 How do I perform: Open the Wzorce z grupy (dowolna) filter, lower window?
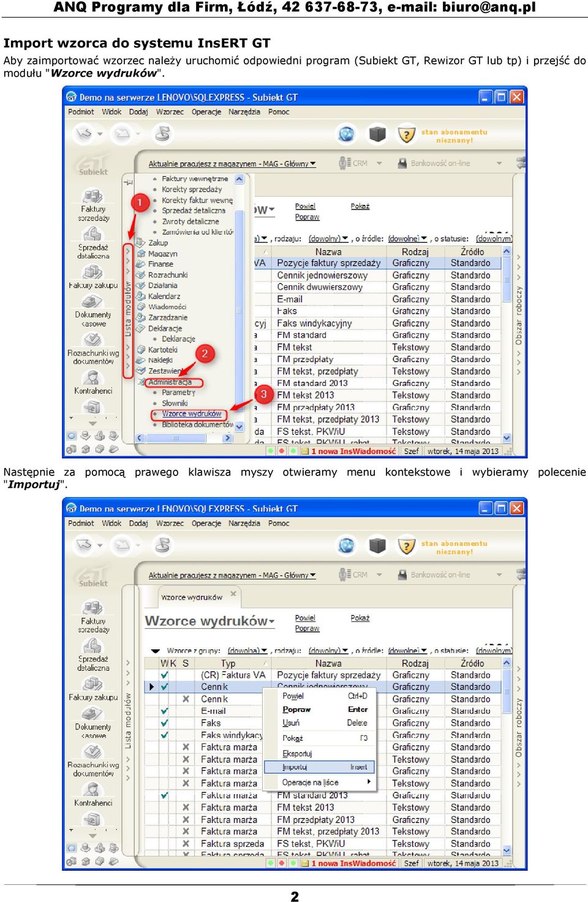[247, 650]
